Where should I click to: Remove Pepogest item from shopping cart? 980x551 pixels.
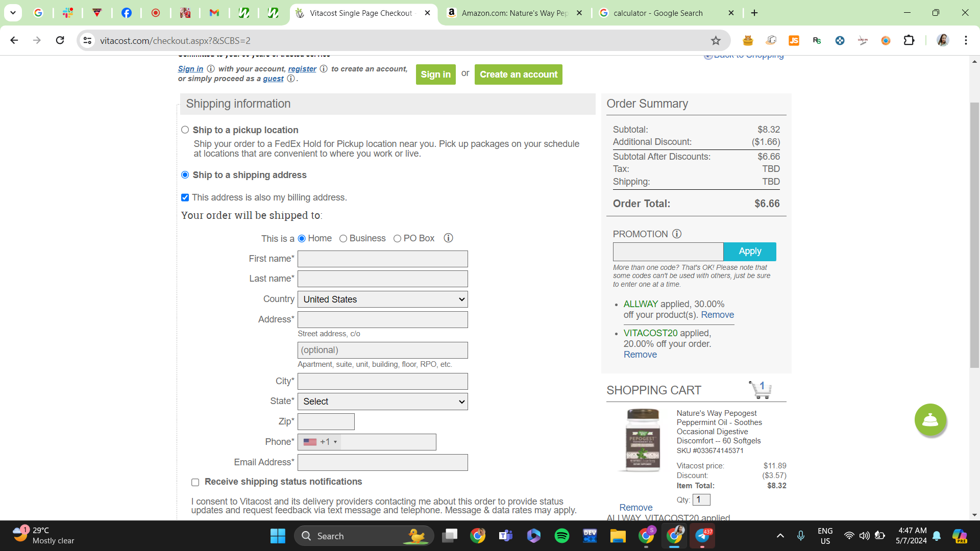click(635, 508)
